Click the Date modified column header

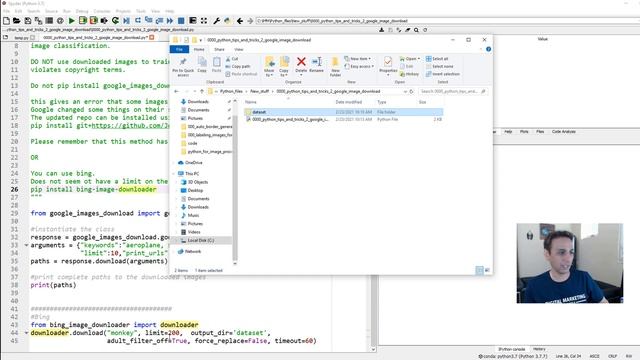tap(349, 102)
